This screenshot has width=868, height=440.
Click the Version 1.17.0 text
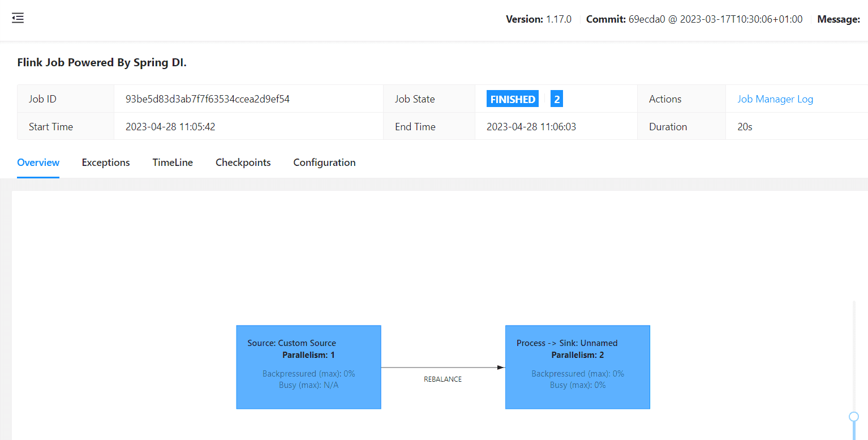539,19
